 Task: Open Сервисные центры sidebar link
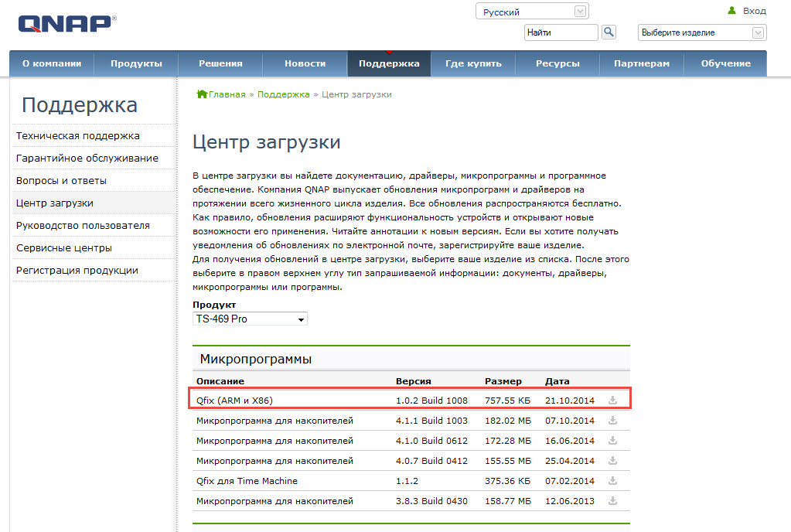64,248
